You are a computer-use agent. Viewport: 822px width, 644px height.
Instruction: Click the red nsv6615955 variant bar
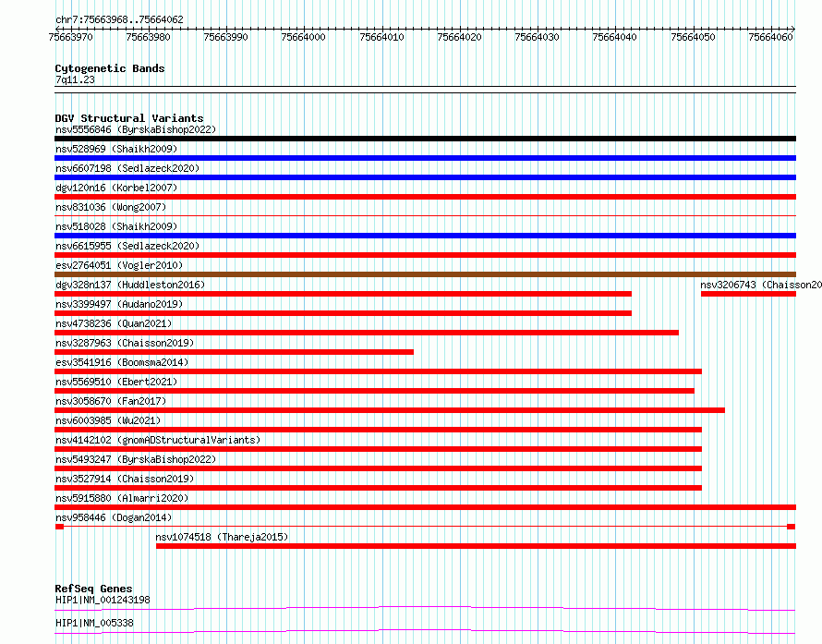click(x=425, y=255)
